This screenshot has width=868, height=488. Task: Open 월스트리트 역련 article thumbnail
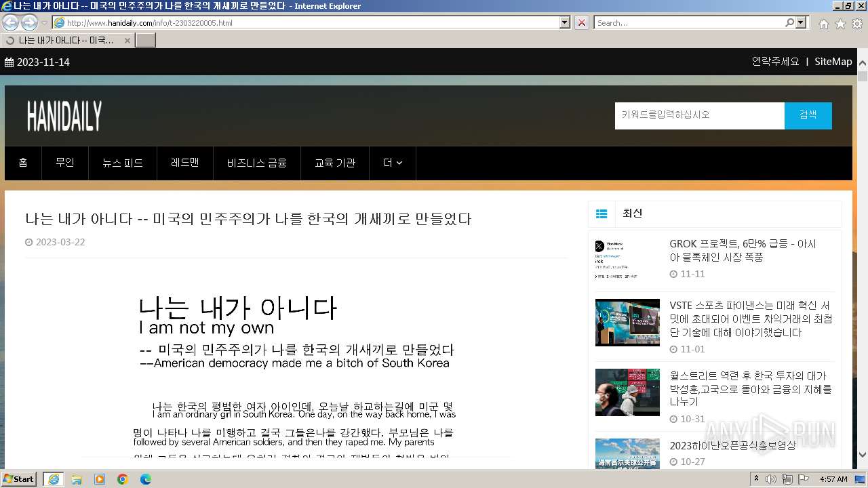tap(627, 392)
